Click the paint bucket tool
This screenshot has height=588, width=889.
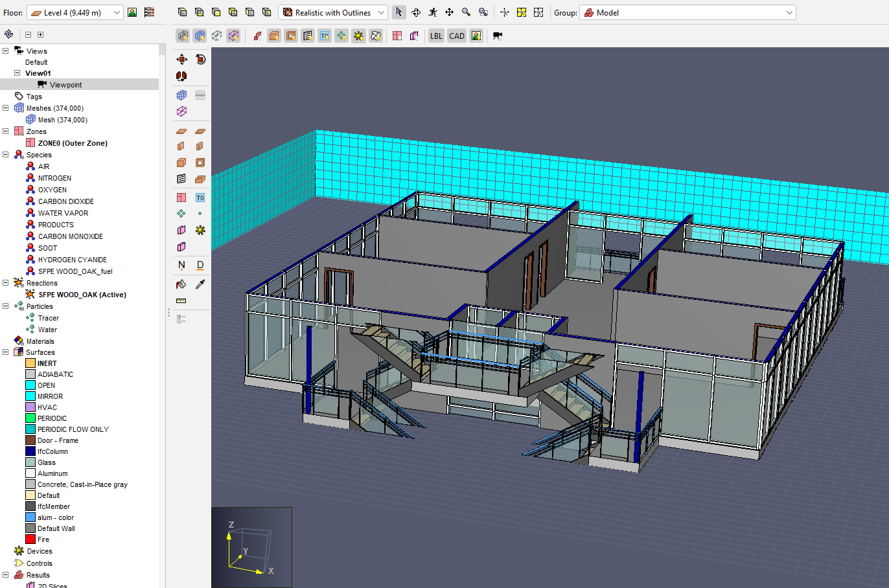[x=181, y=284]
